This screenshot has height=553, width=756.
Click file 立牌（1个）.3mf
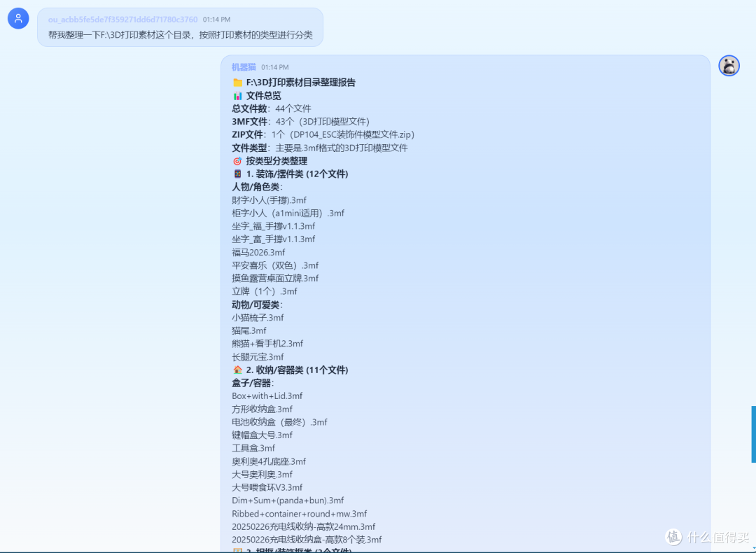[264, 291]
